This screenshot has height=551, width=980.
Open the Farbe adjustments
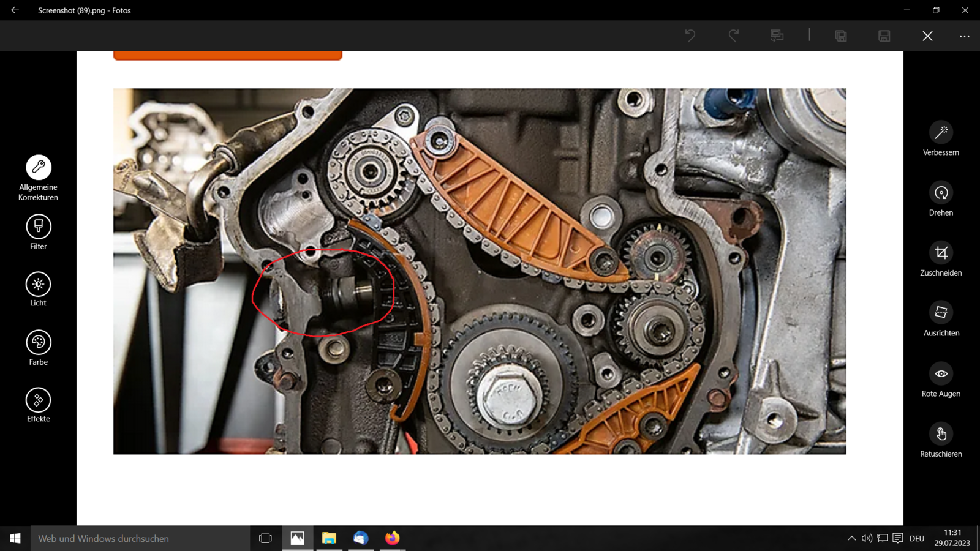pyautogui.click(x=38, y=348)
